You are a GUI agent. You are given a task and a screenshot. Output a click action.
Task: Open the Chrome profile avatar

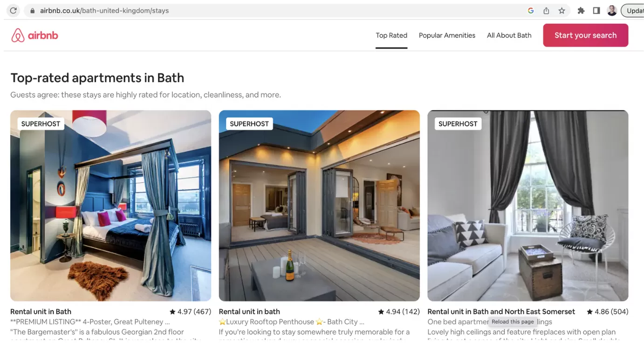612,10
